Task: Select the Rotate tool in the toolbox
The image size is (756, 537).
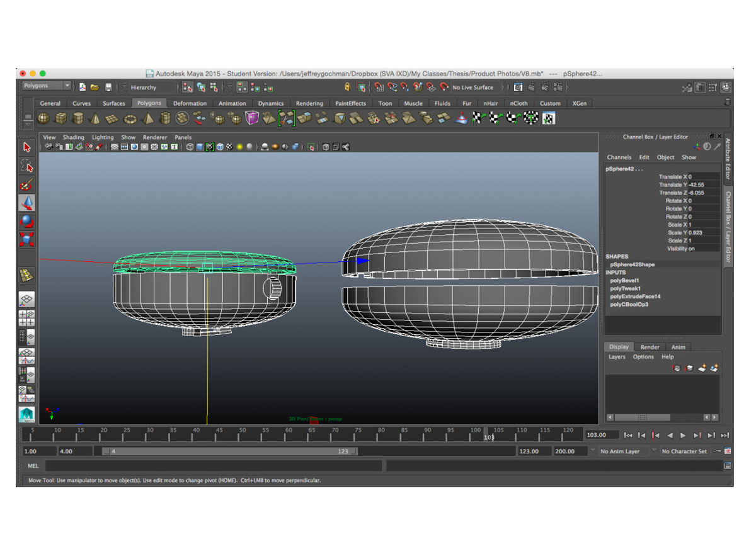Action: (x=26, y=221)
